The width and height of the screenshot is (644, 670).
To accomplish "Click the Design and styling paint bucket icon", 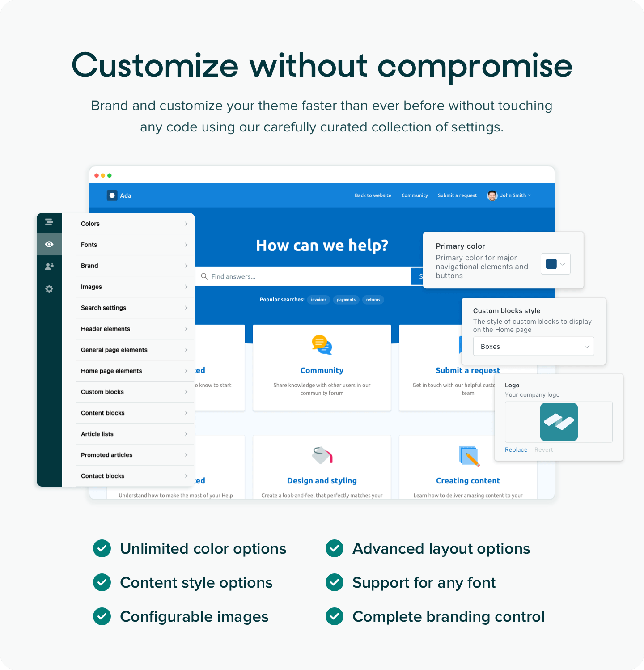I will (x=322, y=455).
